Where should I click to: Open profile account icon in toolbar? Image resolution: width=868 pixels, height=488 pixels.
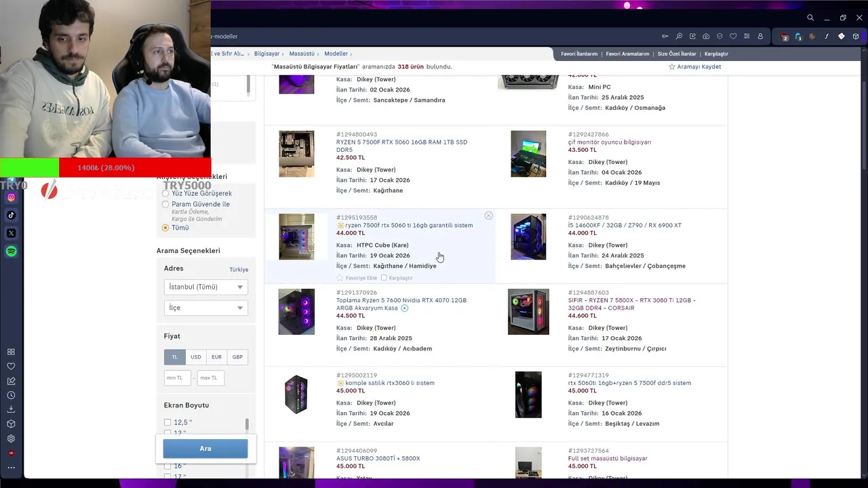(x=760, y=36)
